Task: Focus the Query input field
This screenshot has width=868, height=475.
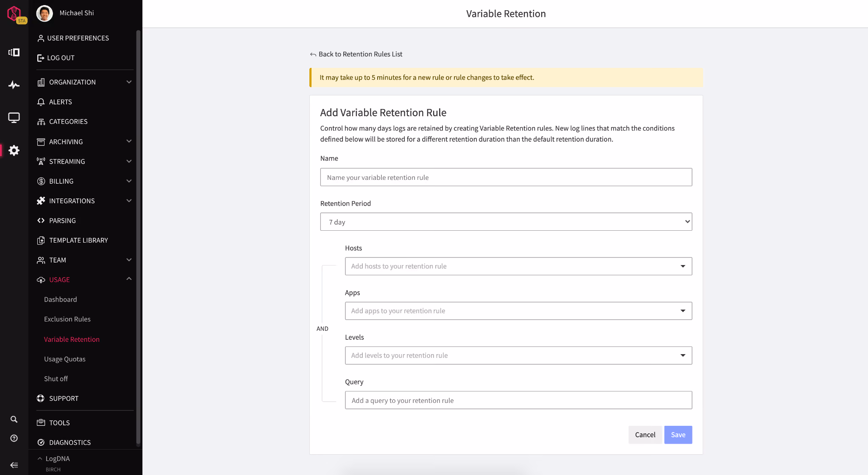Action: click(x=518, y=400)
